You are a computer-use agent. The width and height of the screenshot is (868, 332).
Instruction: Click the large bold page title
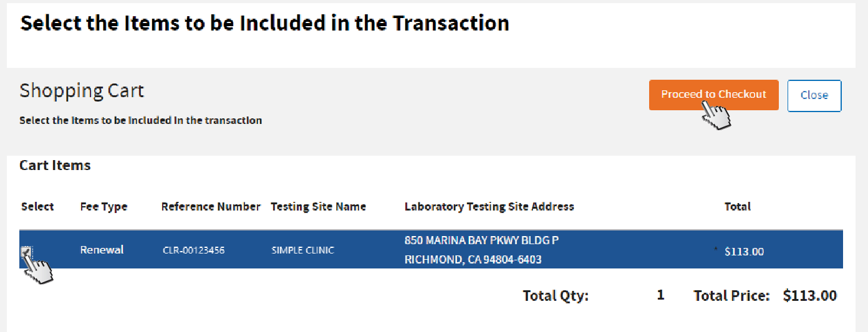(x=264, y=23)
